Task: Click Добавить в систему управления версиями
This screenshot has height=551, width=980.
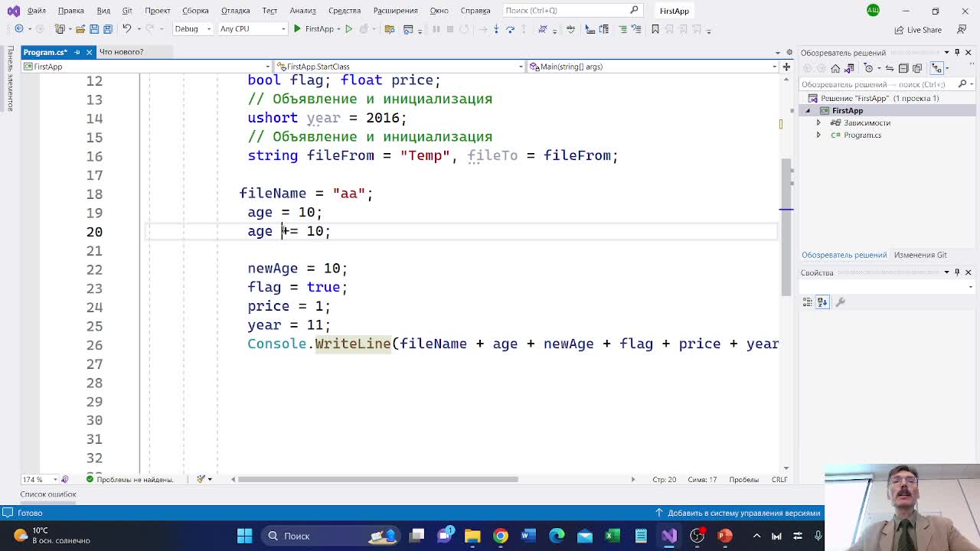Action: pyautogui.click(x=738, y=513)
